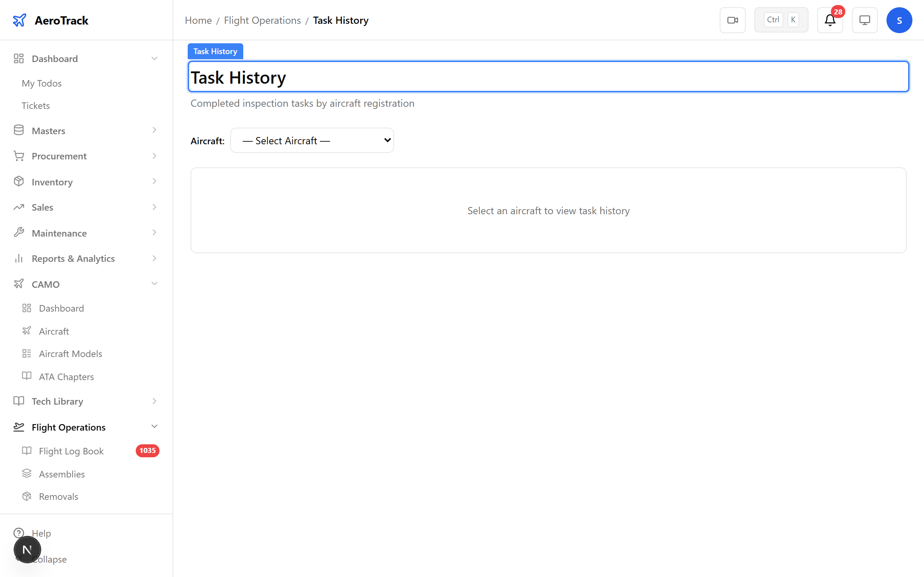Expand the Reports & Analytics menu
The height and width of the screenshot is (577, 924).
tap(154, 258)
